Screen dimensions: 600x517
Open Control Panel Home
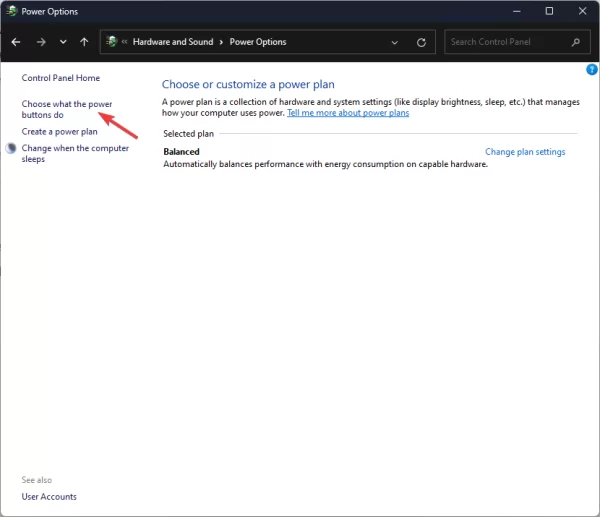pos(61,78)
